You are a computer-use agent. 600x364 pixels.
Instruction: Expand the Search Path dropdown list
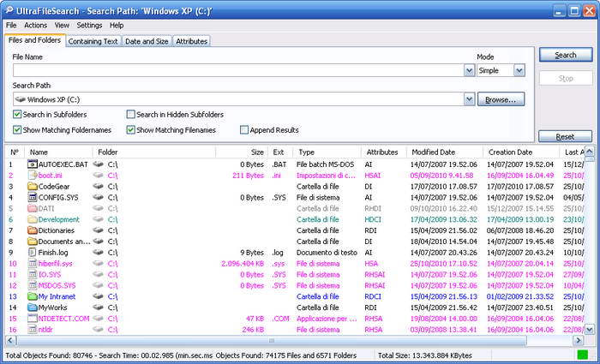click(x=469, y=99)
